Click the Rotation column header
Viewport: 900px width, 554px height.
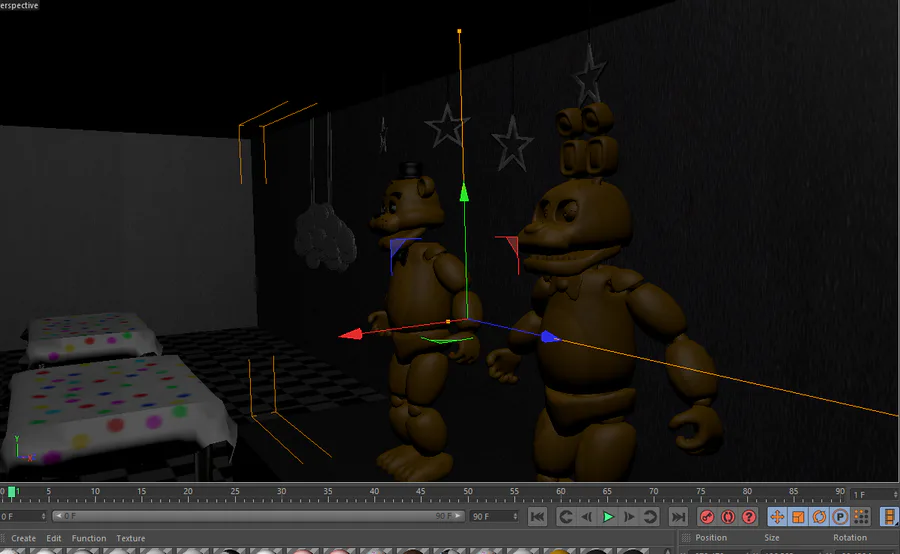(849, 538)
